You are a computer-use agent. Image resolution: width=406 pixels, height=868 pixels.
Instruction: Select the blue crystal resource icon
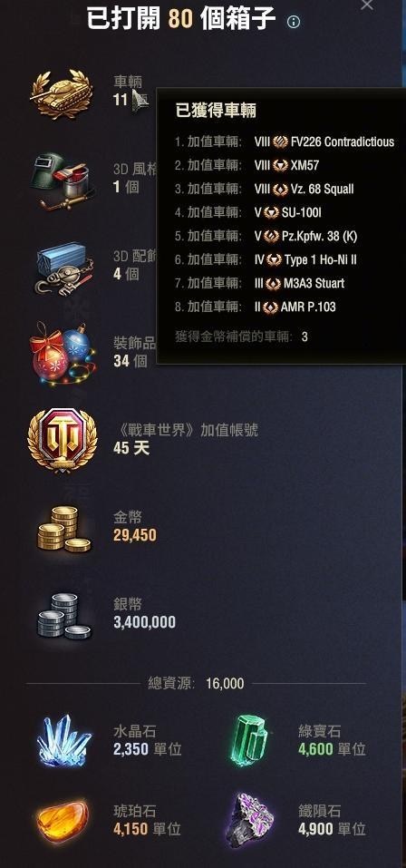coord(63,742)
